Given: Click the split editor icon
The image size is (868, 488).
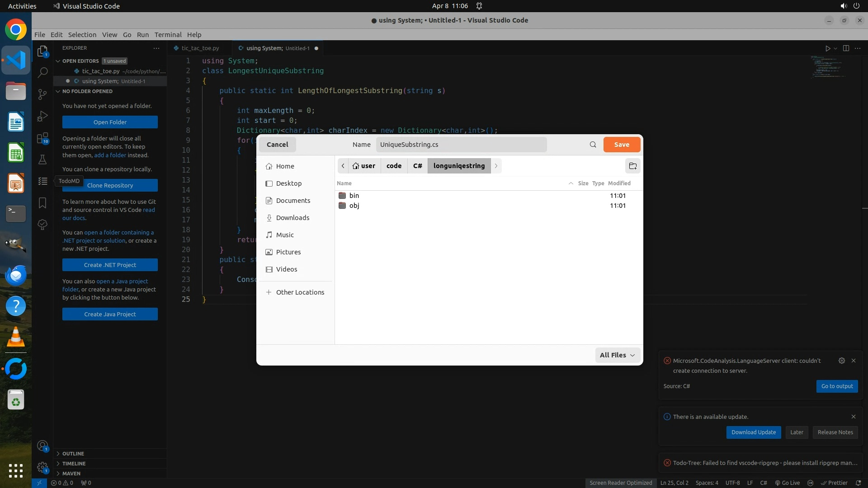Looking at the screenshot, I should [846, 48].
